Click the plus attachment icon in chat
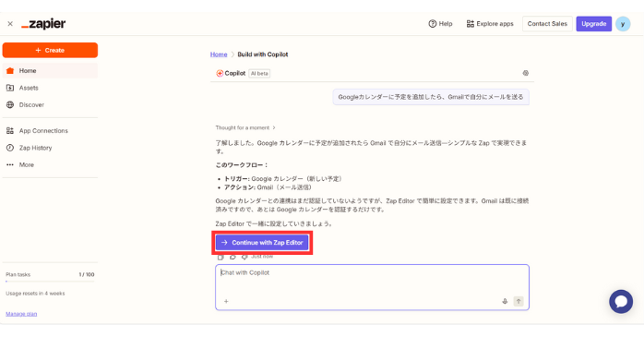Viewport: 644px width, 337px height. click(226, 301)
